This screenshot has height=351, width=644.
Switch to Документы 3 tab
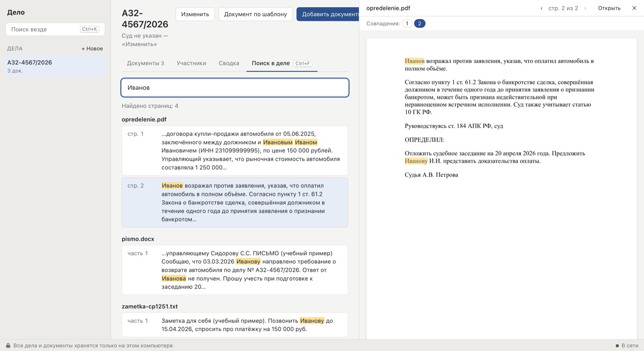(x=145, y=63)
